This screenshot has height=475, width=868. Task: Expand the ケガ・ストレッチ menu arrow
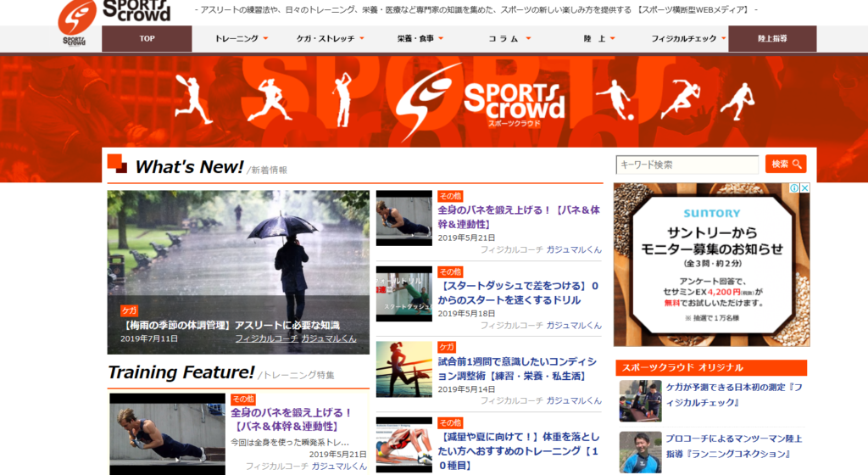pos(362,39)
